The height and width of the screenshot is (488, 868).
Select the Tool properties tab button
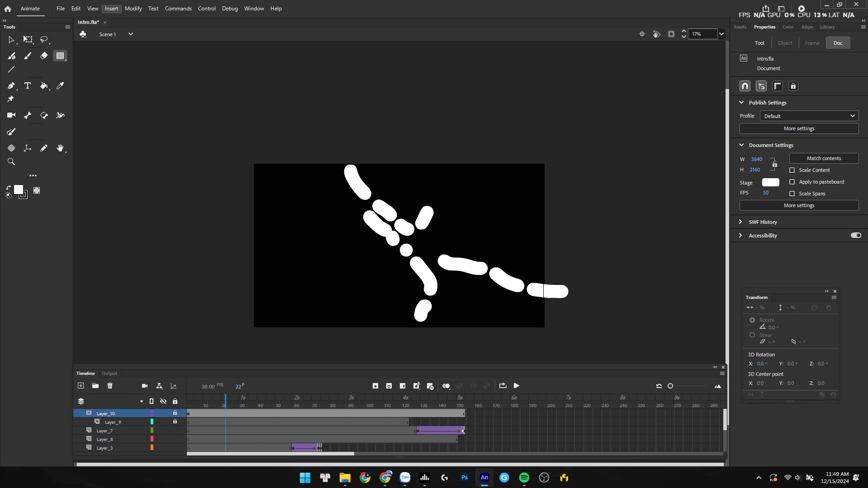pos(759,43)
